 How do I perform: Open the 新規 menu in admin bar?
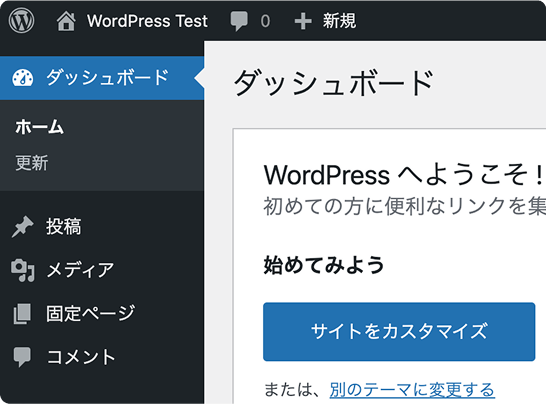pos(339,21)
